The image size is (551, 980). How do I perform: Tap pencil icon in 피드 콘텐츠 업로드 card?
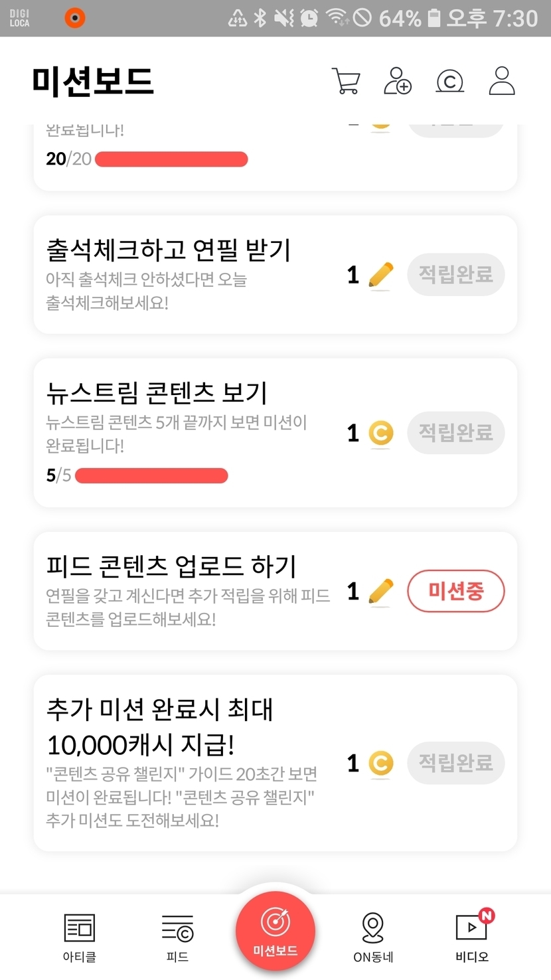(380, 592)
